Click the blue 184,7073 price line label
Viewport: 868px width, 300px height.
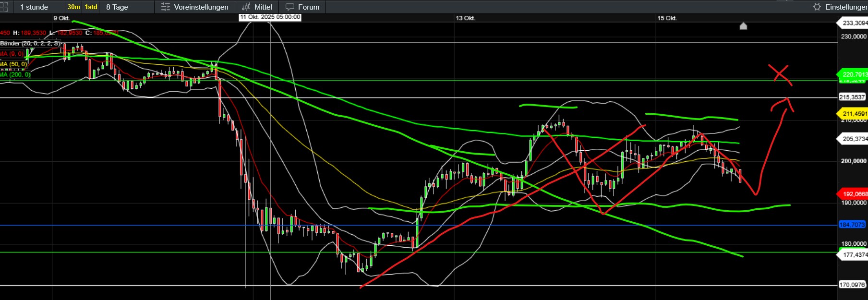[x=852, y=225]
